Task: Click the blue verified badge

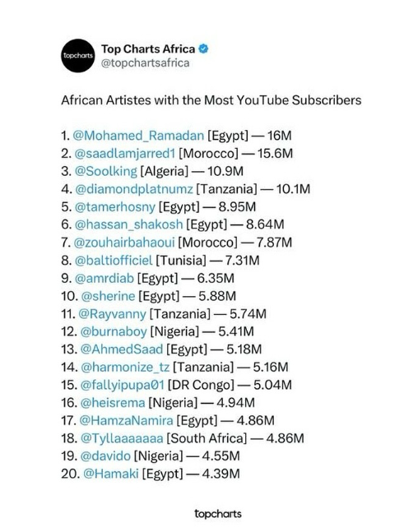Action: coord(203,49)
